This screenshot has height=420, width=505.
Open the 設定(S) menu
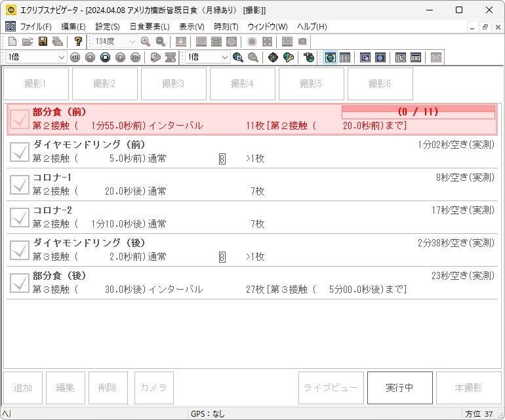click(108, 27)
